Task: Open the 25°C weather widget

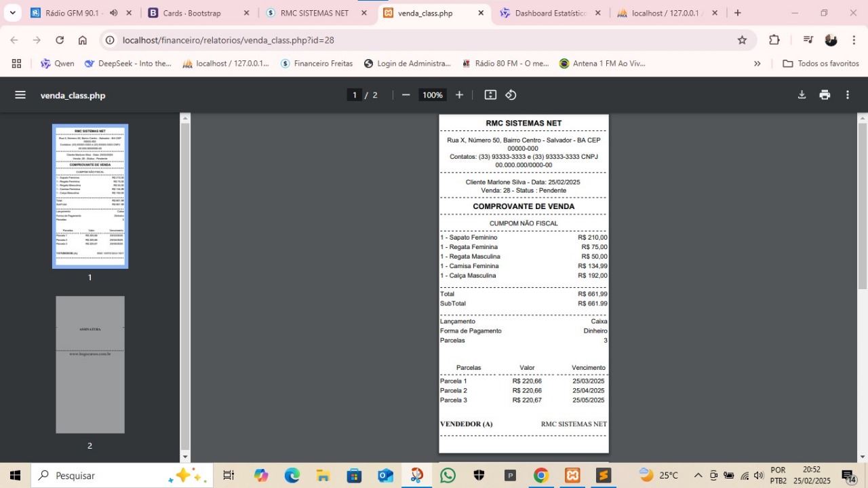Action: [x=658, y=475]
